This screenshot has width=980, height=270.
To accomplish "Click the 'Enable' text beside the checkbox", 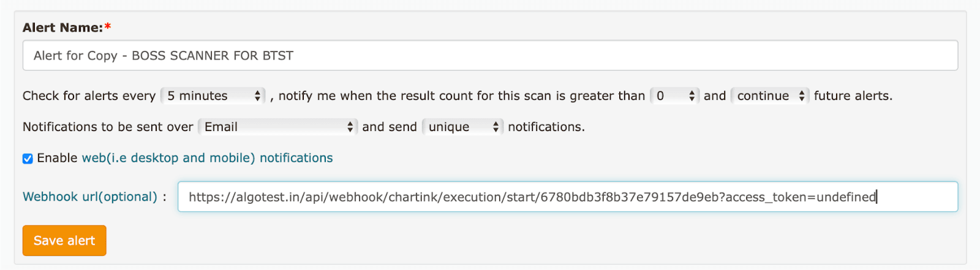I will pyautogui.click(x=57, y=158).
